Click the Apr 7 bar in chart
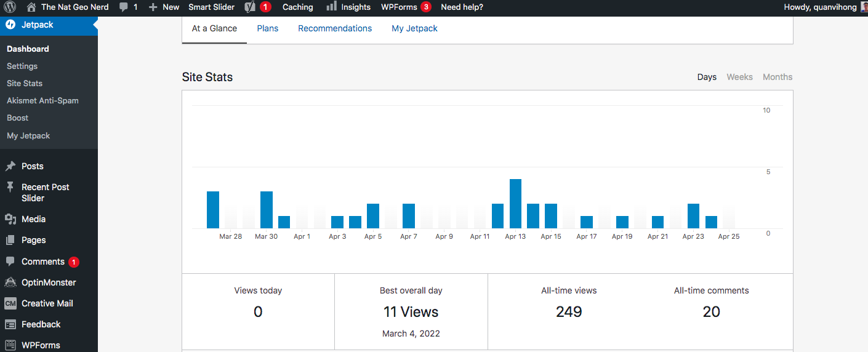This screenshot has width=868, height=352. pyautogui.click(x=409, y=216)
